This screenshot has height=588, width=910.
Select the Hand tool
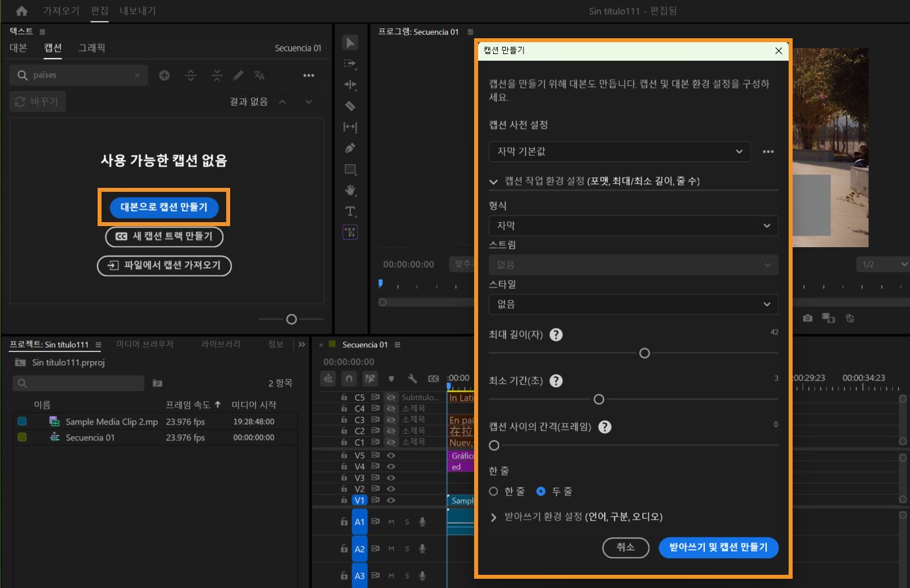point(350,191)
